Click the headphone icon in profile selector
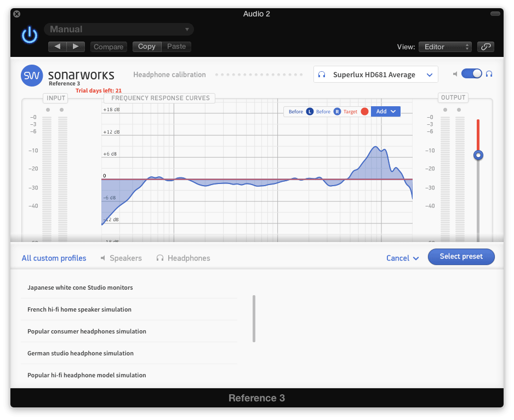Image resolution: width=514 pixels, height=420 pixels. pyautogui.click(x=322, y=74)
